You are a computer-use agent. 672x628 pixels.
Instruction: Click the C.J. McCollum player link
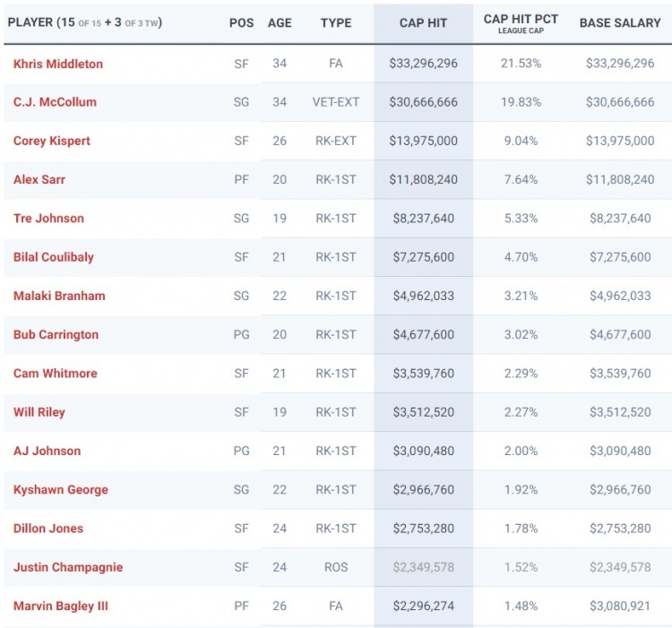(55, 102)
